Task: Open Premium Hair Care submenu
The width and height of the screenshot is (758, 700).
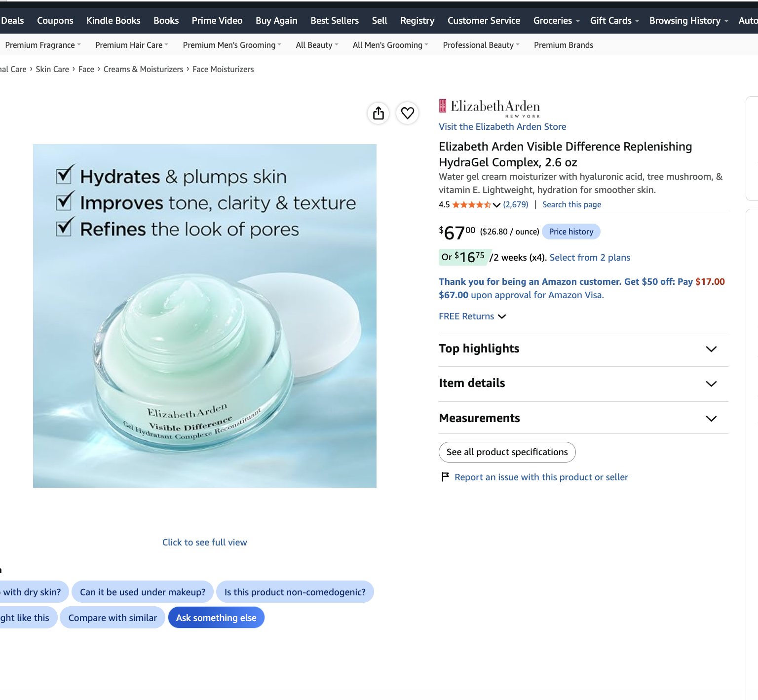Action: pos(132,45)
